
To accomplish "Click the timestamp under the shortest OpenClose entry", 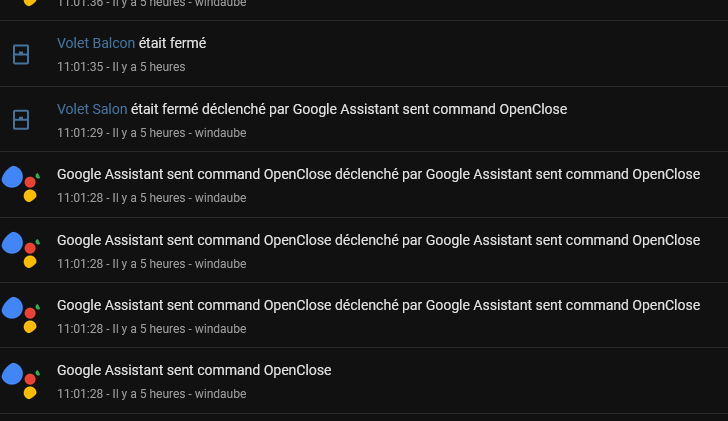I will point(152,394).
